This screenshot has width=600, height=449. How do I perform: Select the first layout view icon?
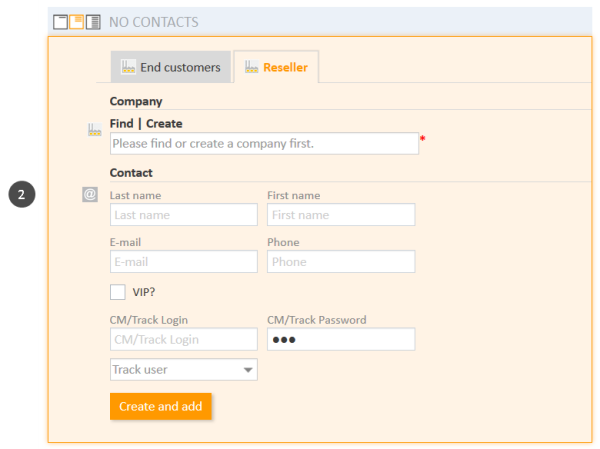60,22
